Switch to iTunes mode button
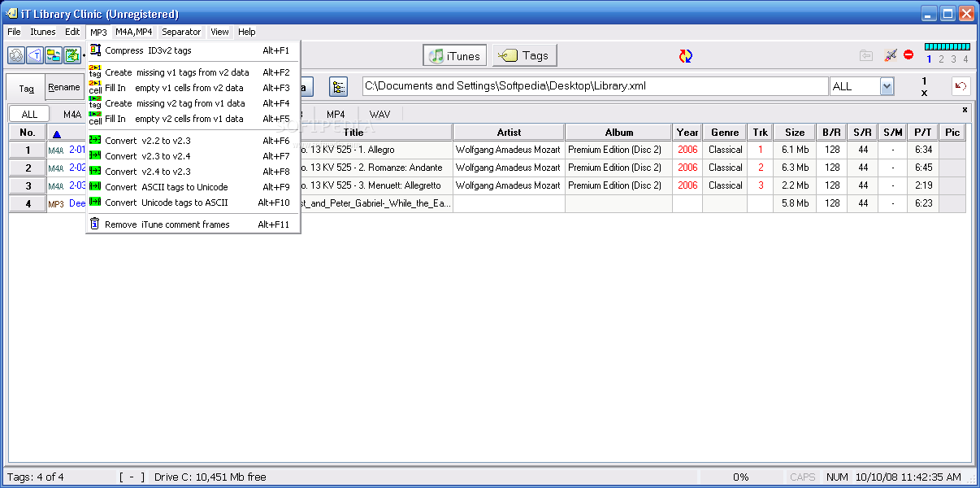 455,56
